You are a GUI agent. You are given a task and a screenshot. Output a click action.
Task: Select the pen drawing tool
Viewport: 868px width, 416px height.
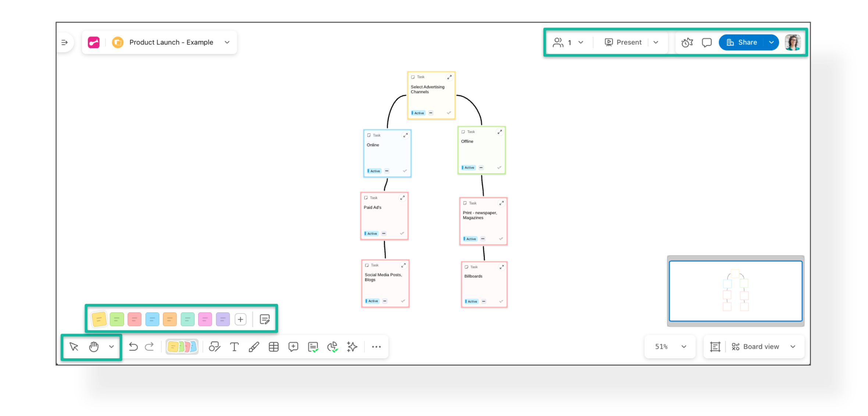(x=254, y=347)
